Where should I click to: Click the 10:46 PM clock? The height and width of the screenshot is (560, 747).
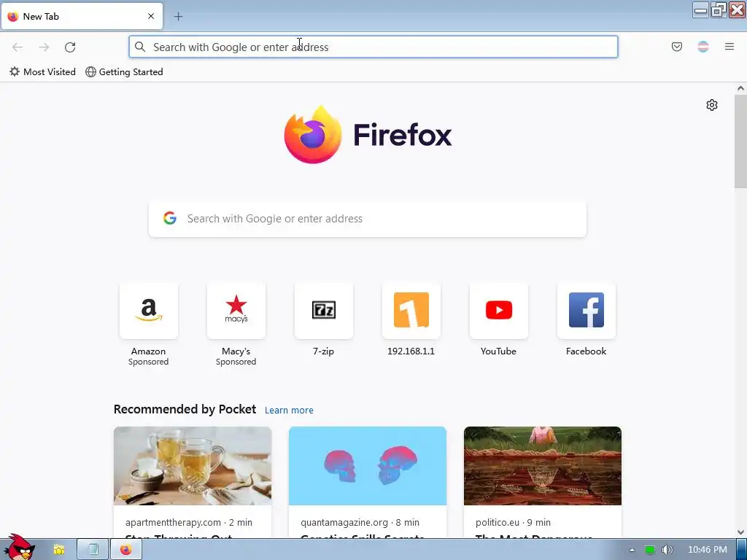click(708, 550)
